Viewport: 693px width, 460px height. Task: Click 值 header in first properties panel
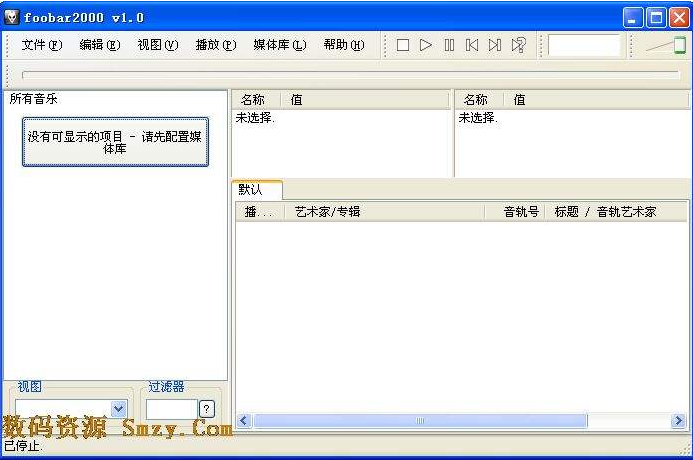366,100
